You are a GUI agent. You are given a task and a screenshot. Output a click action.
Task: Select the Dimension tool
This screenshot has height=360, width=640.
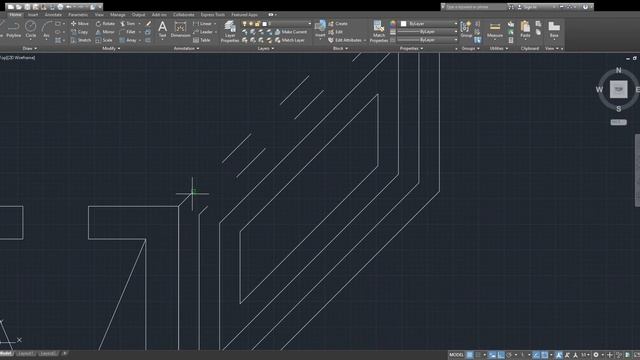pos(180,29)
